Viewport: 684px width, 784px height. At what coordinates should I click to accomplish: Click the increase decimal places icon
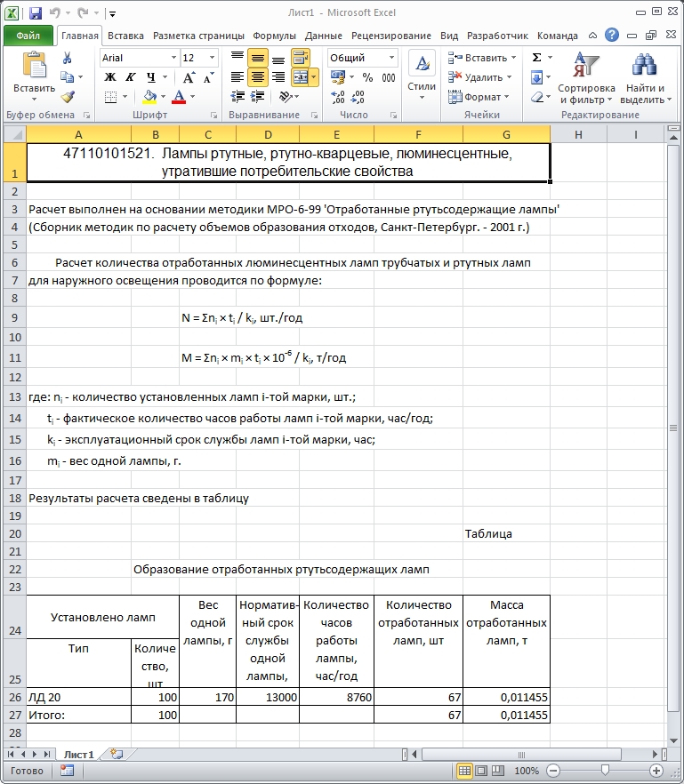point(338,97)
